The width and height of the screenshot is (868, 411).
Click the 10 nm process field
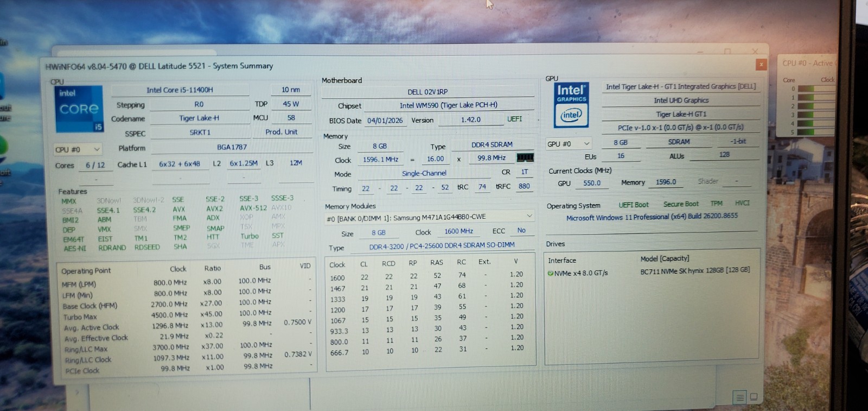click(291, 90)
